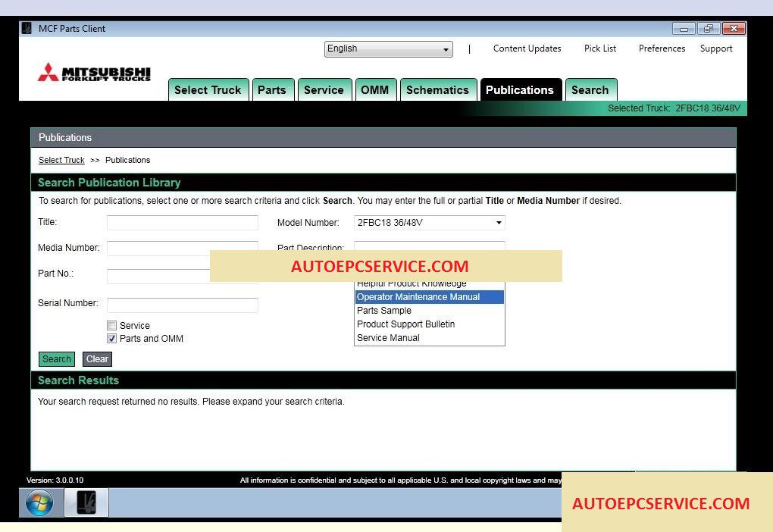Go to the OMM tab

(374, 90)
